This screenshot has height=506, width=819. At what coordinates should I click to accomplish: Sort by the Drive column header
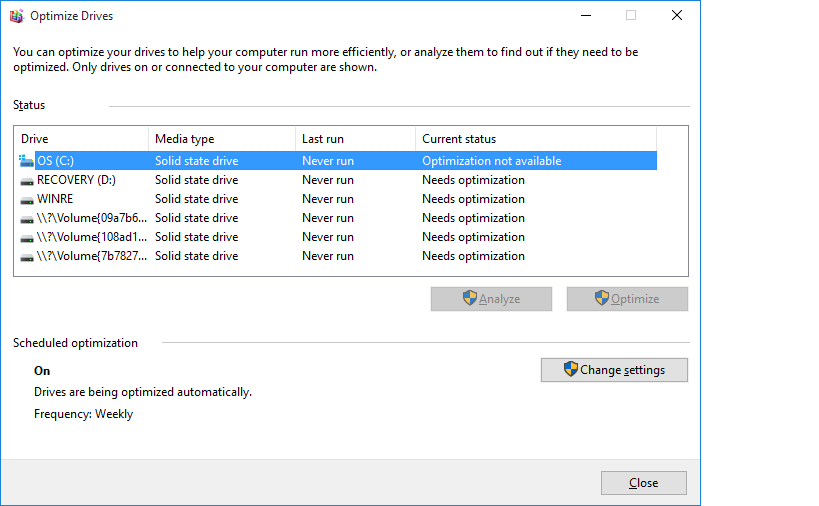[x=81, y=139]
